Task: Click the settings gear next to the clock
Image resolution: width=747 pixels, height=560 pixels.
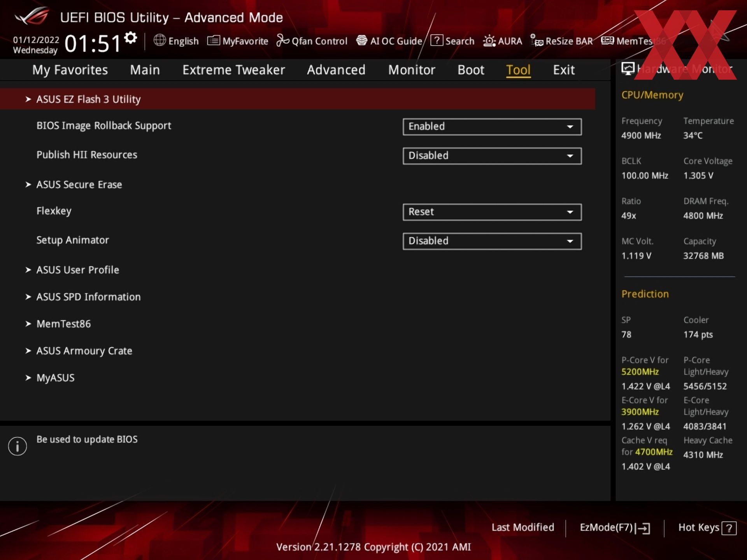Action: pyautogui.click(x=131, y=38)
